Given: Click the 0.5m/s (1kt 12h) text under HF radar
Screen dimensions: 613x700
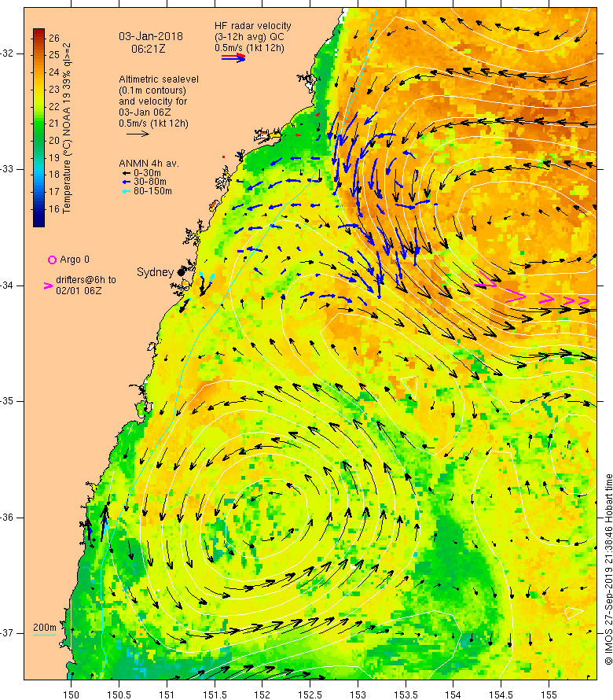Looking at the screenshot, I should (249, 48).
